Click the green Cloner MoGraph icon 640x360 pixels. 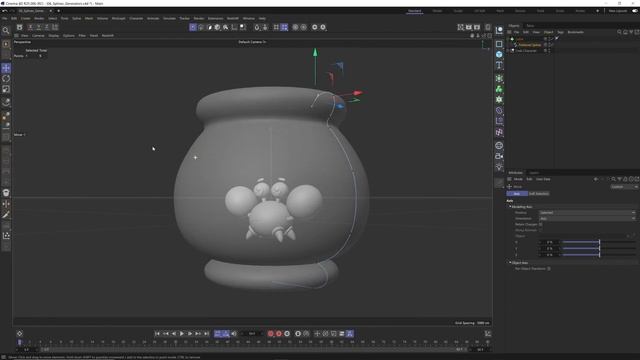[x=499, y=89]
